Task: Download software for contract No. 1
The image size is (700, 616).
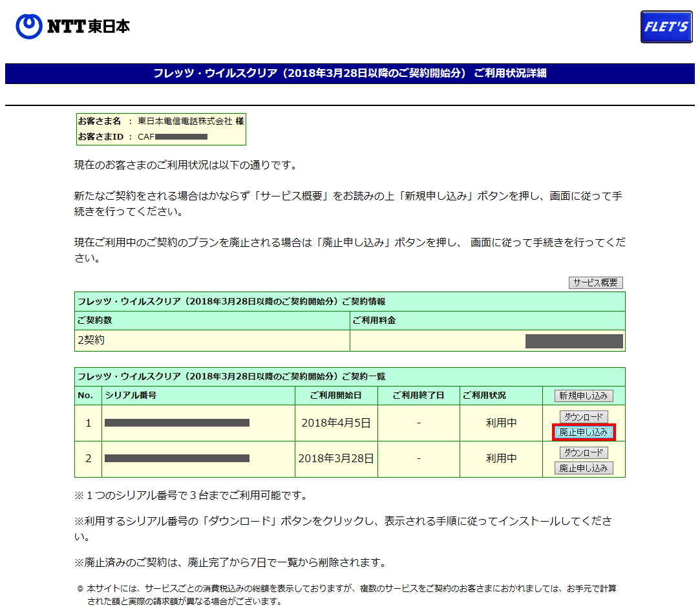Action: pos(584,416)
